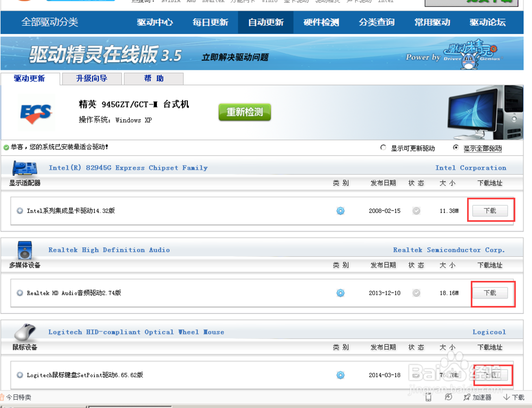The height and width of the screenshot is (408, 532).
Task: Expand the Logitech鼠标键盘SetPoint驱动6.65.62版 row
Action: point(20,375)
